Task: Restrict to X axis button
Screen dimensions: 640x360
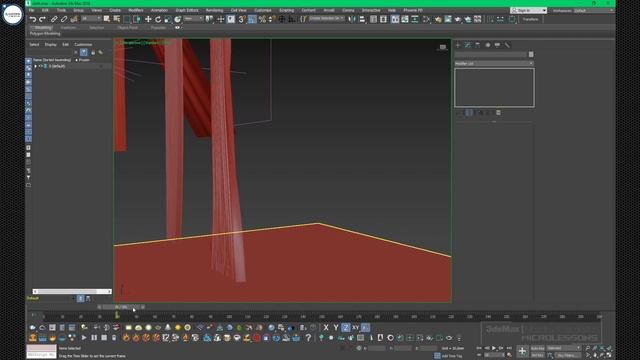Action: pyautogui.click(x=326, y=327)
